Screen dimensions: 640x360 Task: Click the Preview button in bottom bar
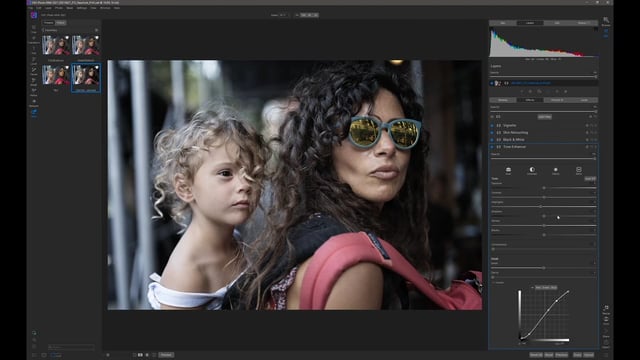[166, 355]
